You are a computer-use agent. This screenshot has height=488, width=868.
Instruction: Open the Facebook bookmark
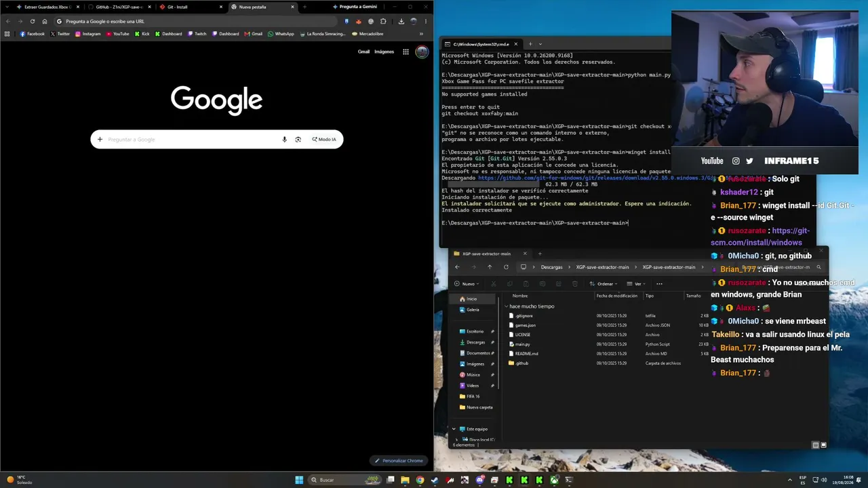[32, 34]
